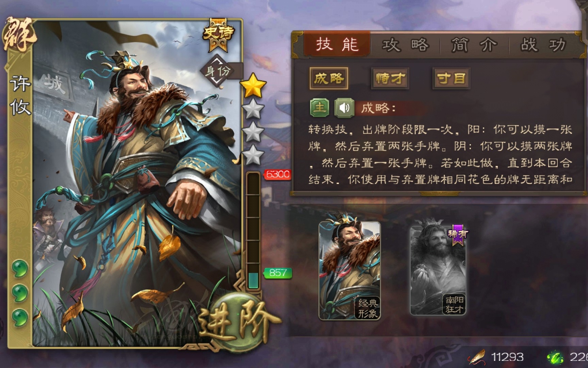Select the second silver star
Viewport: 588px width, 368px height.
pyautogui.click(x=253, y=109)
